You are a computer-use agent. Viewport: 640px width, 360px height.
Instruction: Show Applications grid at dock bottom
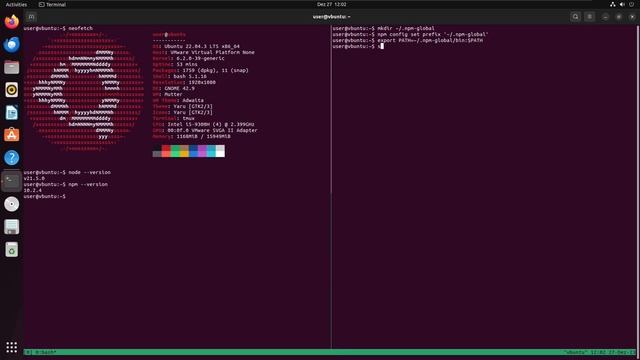(x=11, y=347)
